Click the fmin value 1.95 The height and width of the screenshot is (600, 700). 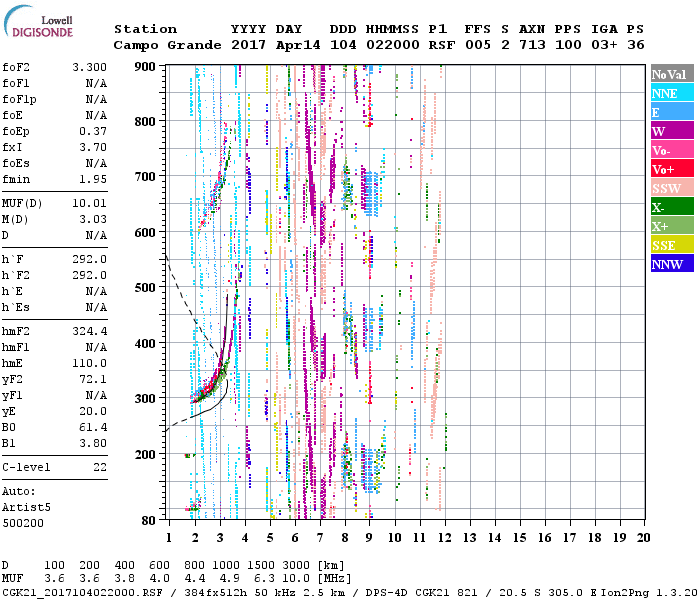click(93, 179)
